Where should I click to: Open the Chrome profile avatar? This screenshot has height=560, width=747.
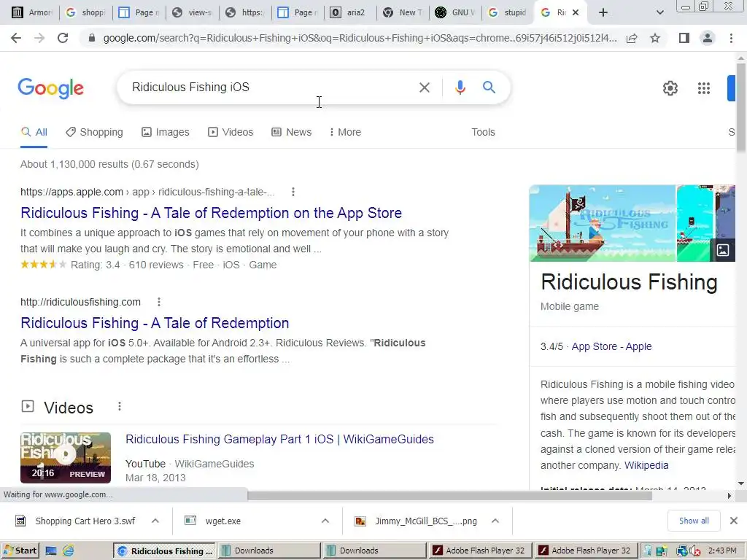[x=708, y=38]
